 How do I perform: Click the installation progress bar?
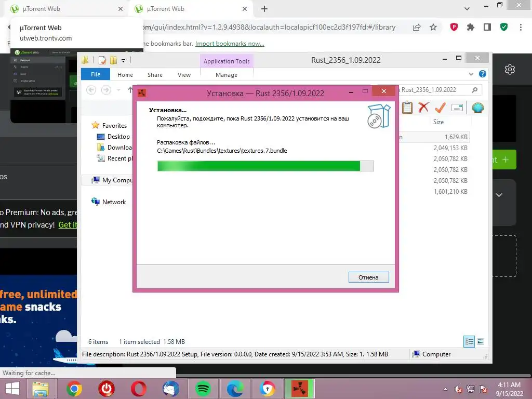point(265,166)
